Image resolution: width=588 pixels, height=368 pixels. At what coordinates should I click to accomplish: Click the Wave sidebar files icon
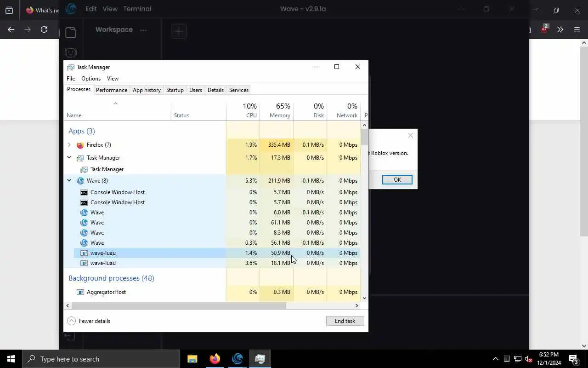71,32
